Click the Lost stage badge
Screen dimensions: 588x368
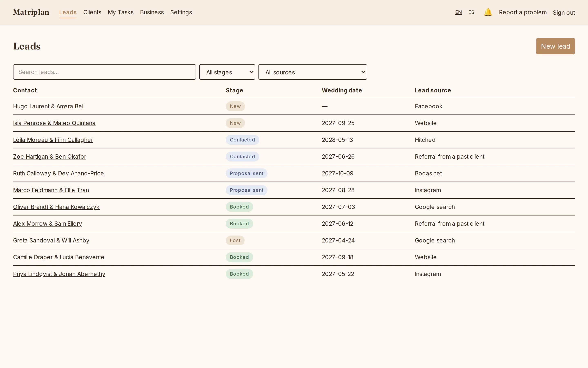click(x=235, y=240)
